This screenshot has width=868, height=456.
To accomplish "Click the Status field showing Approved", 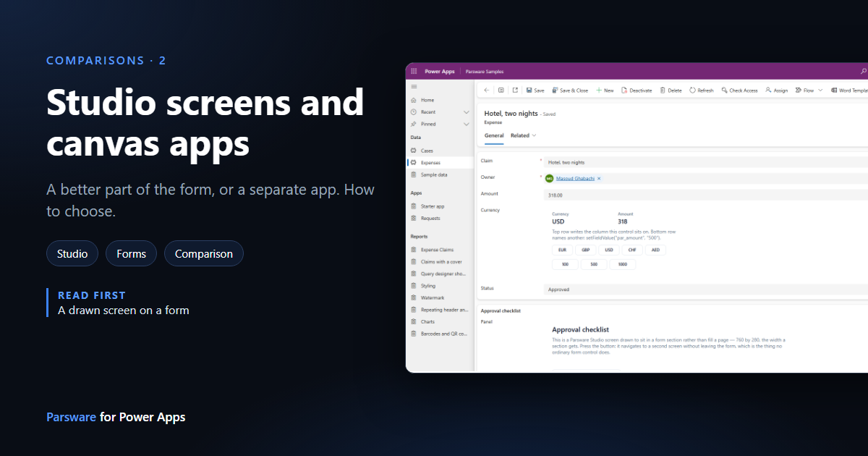I will coord(706,290).
